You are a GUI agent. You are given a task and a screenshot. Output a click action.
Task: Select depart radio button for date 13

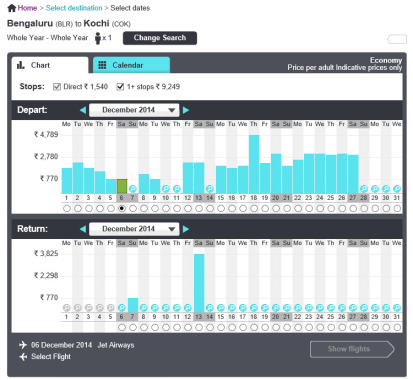point(199,209)
